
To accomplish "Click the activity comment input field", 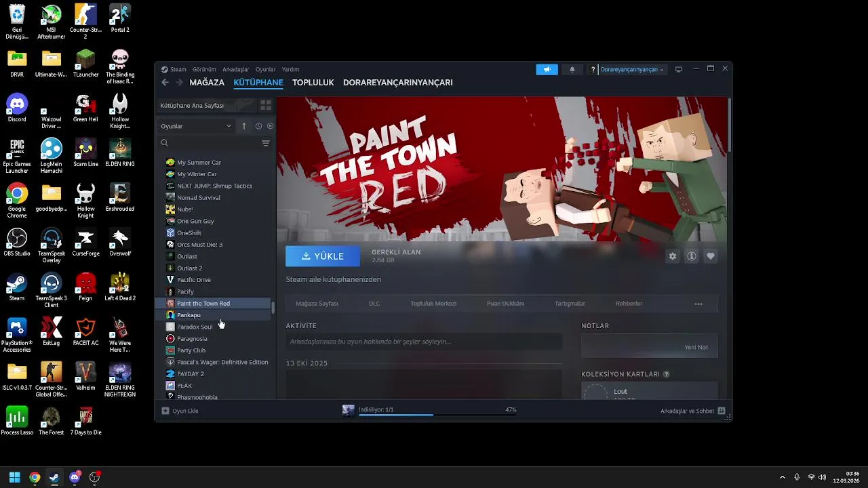I will (x=424, y=342).
